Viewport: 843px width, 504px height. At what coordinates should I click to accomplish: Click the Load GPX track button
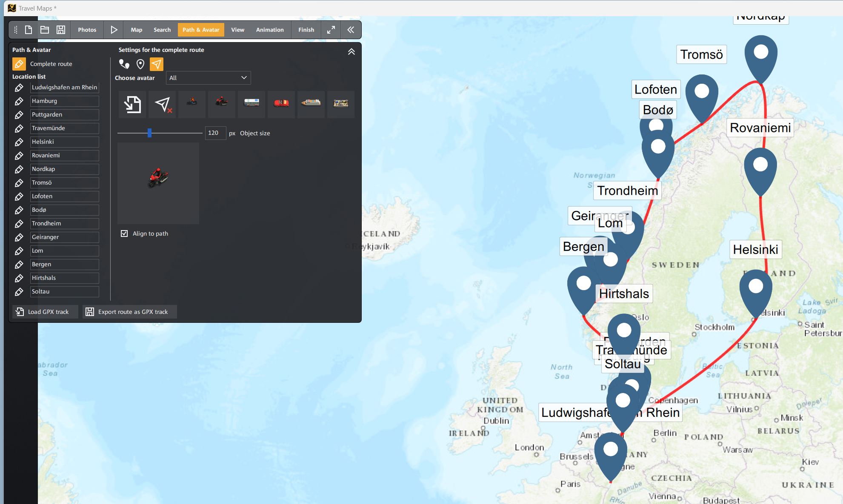(x=44, y=312)
